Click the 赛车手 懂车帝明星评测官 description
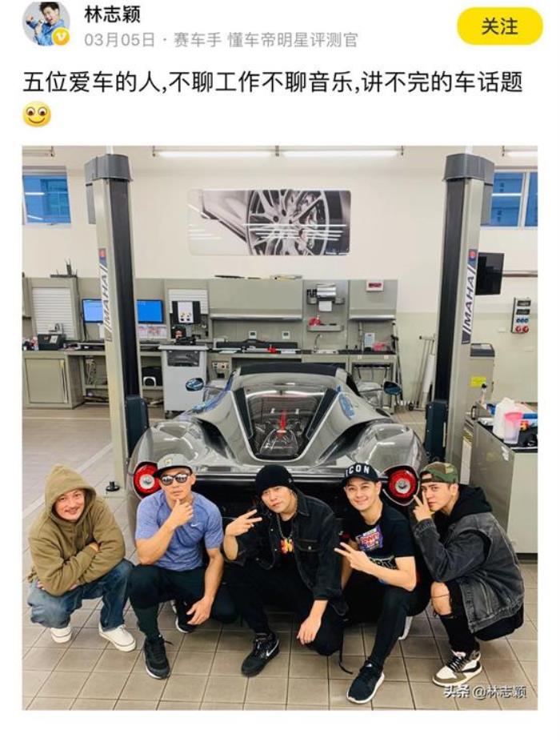 266,40
